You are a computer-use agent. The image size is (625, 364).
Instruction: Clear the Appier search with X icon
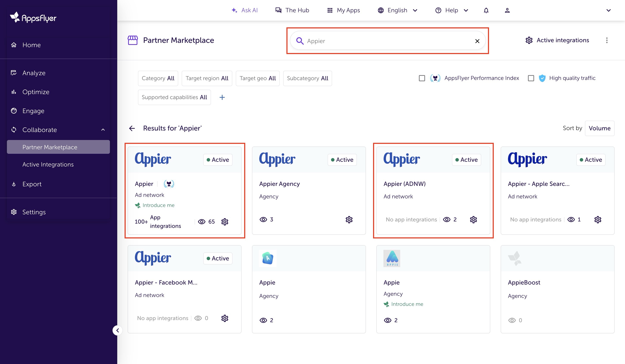pos(477,41)
